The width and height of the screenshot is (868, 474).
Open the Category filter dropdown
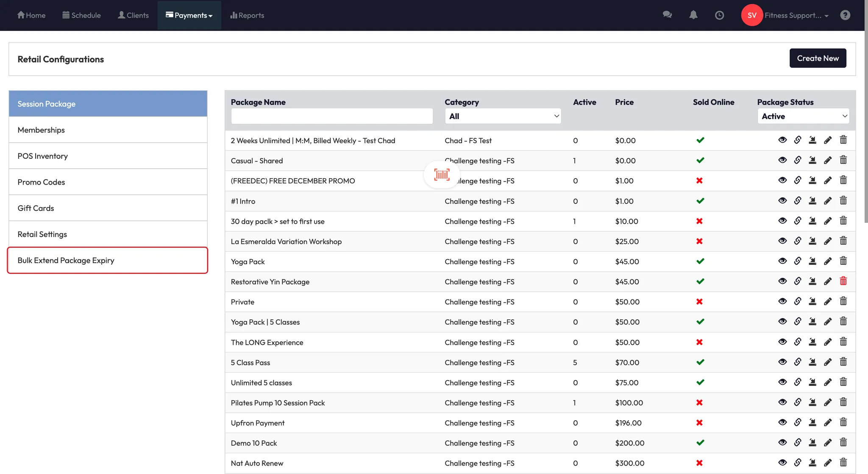click(x=503, y=116)
